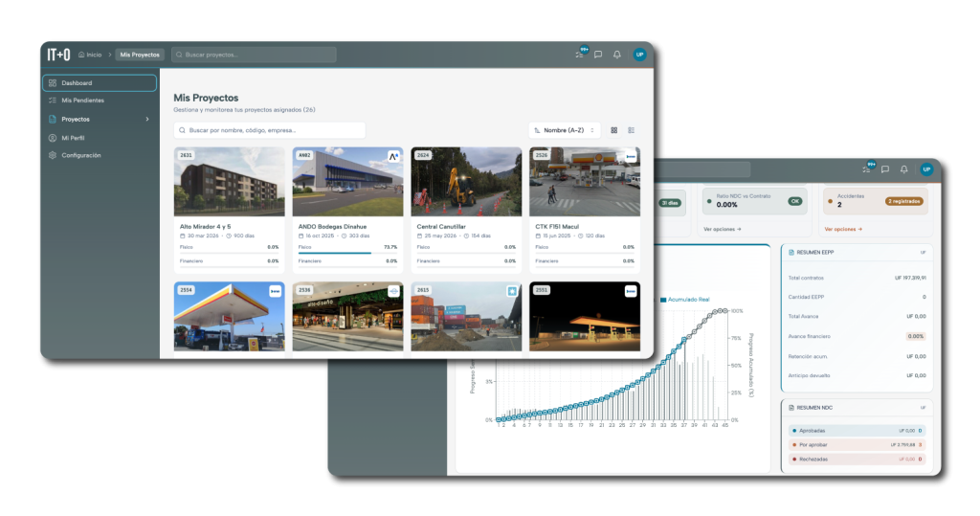Screen dimensions: 980x516
Task: Go to Inicio home breadcrumb
Action: pyautogui.click(x=90, y=55)
